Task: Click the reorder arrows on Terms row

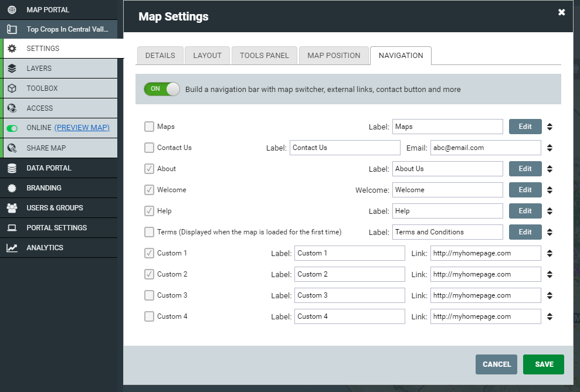Action: pyautogui.click(x=550, y=232)
